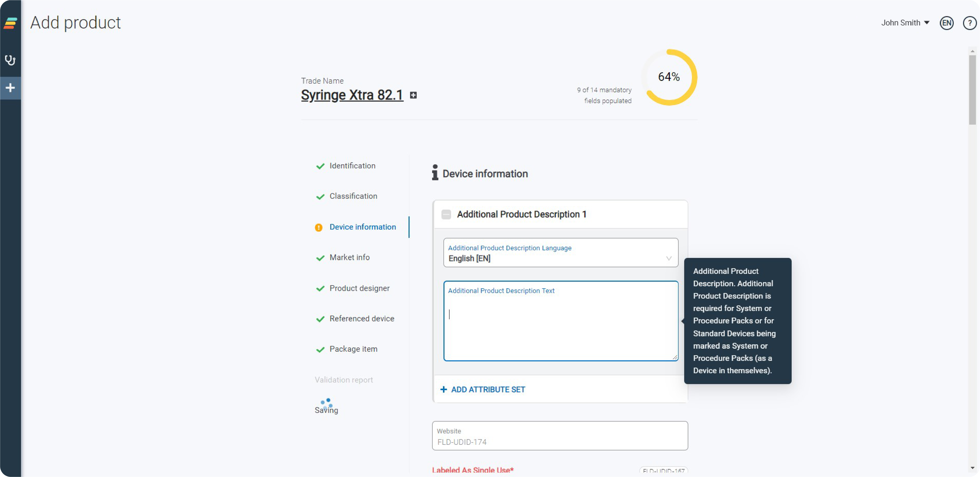The width and height of the screenshot is (980, 477).
Task: Click the app logo in sidebar
Action: tap(10, 23)
